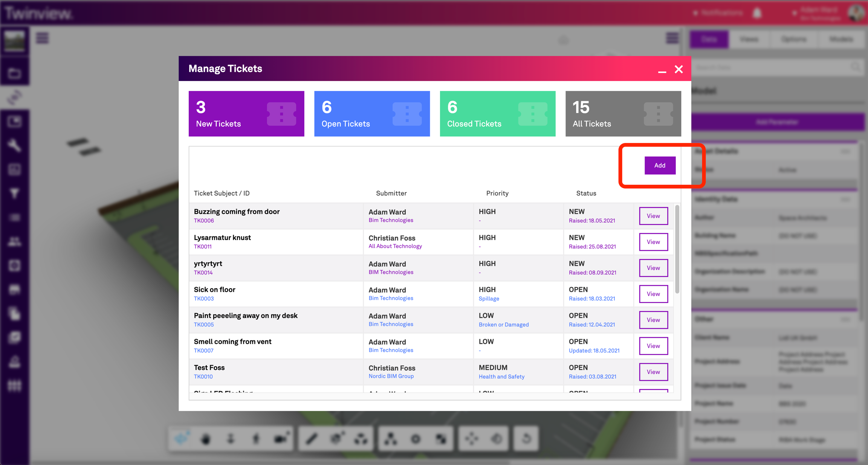Show the Closed Tickets tile list
Viewport: 868px width, 465px height.
click(x=497, y=114)
